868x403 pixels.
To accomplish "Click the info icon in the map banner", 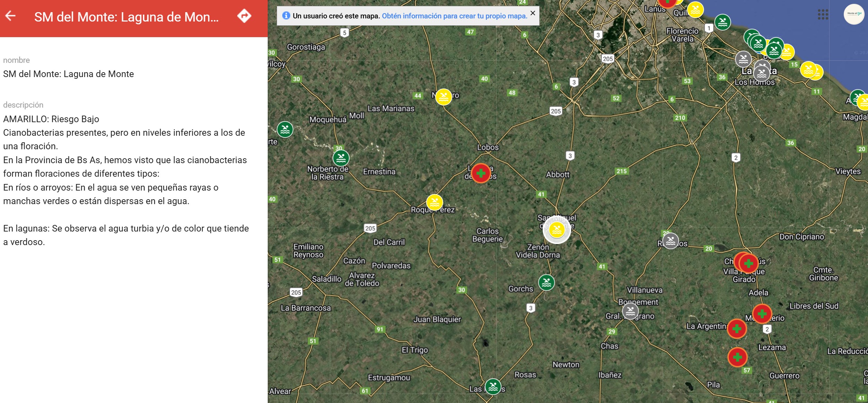I will pyautogui.click(x=286, y=16).
